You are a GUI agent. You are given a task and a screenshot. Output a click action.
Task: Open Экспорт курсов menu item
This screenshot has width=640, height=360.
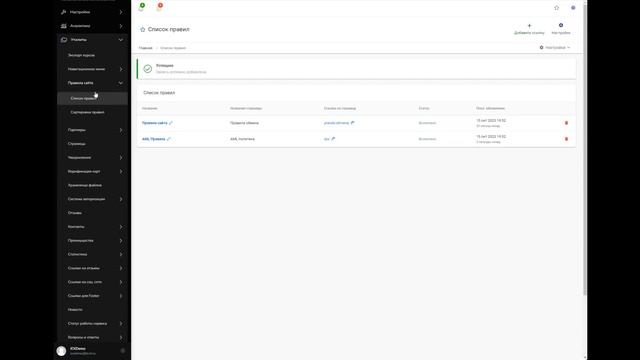81,55
